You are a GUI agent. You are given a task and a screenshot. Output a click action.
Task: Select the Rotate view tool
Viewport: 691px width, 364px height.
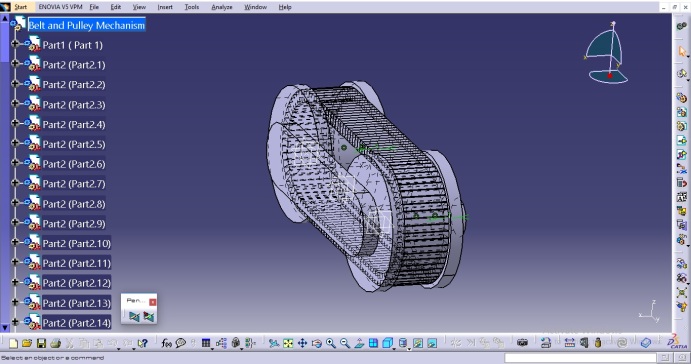(316, 343)
